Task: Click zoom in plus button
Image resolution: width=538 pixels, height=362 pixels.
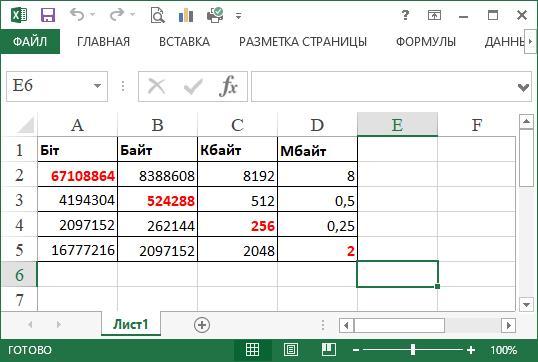Action: click(x=471, y=350)
